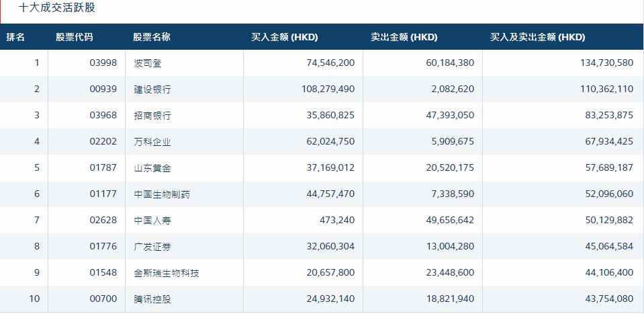Image resolution: width=644 pixels, height=314 pixels.
Task: Select sell amount 47,393,050
Action: click(450, 116)
